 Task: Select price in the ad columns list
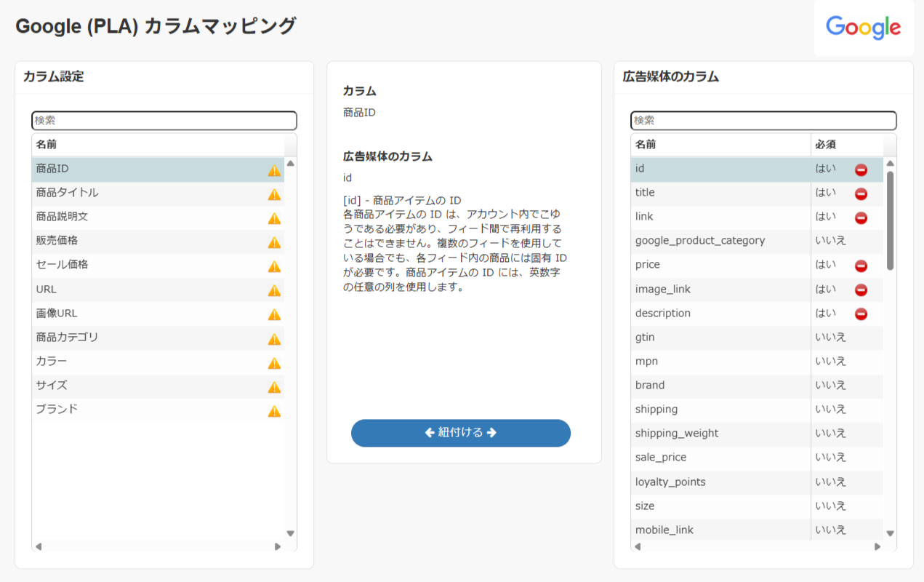[757, 266]
